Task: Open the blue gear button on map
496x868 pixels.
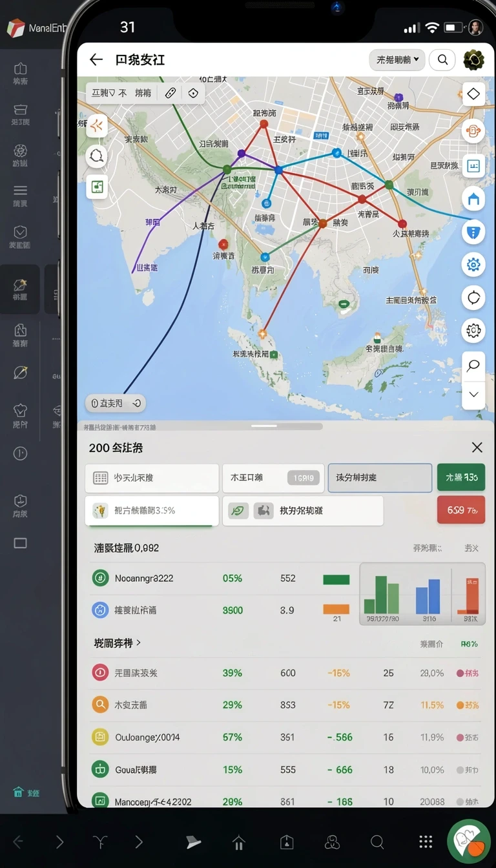Action: coord(473,264)
